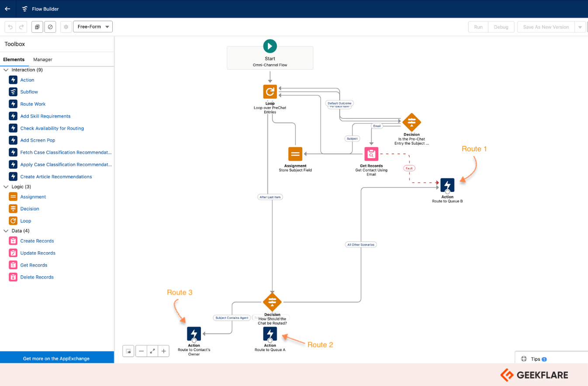588x386 pixels.
Task: Select the Loop element icon on canvas
Action: pos(270,92)
